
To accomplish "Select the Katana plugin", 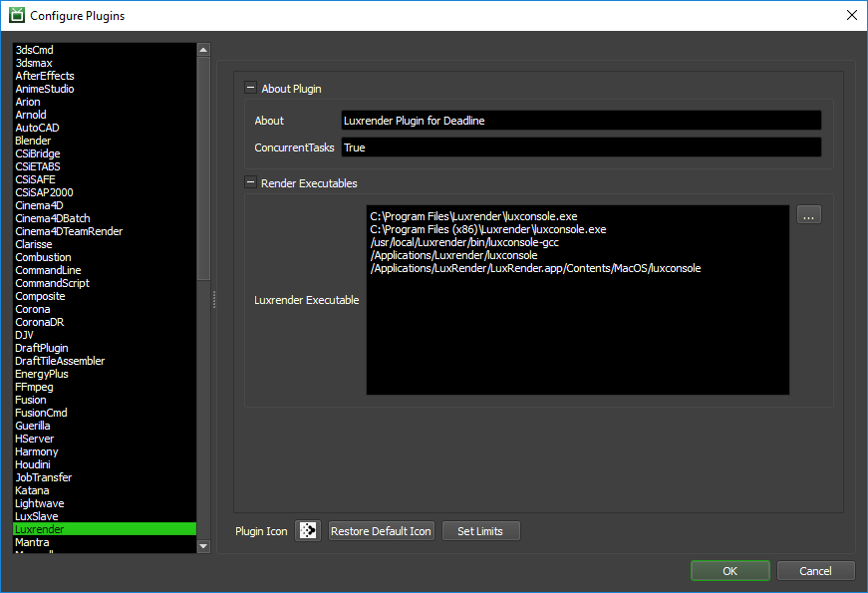I will coord(32,490).
